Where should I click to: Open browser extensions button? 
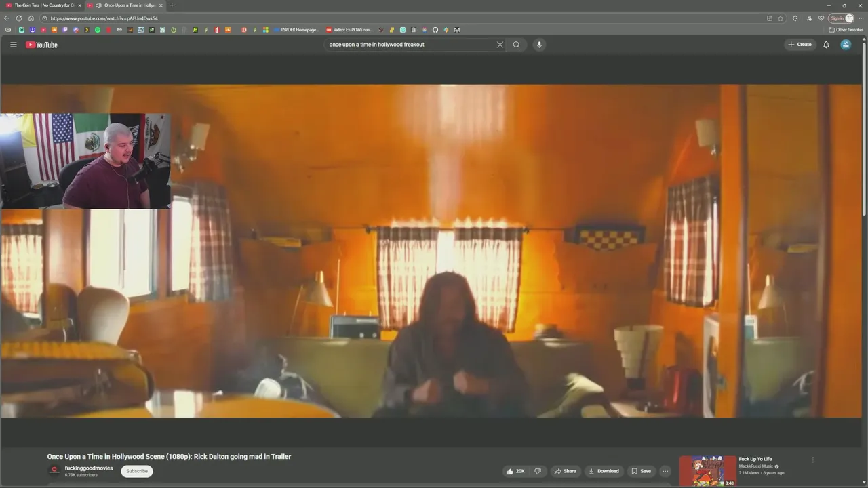click(795, 18)
